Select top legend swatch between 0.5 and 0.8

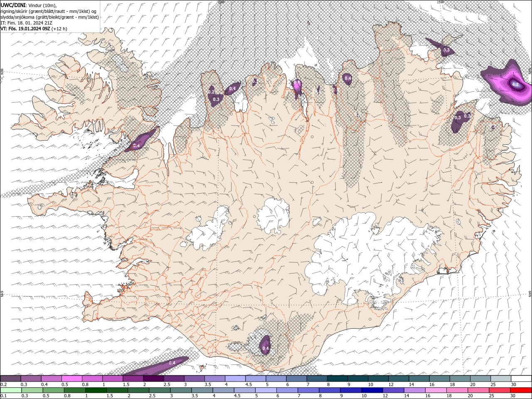72,378
